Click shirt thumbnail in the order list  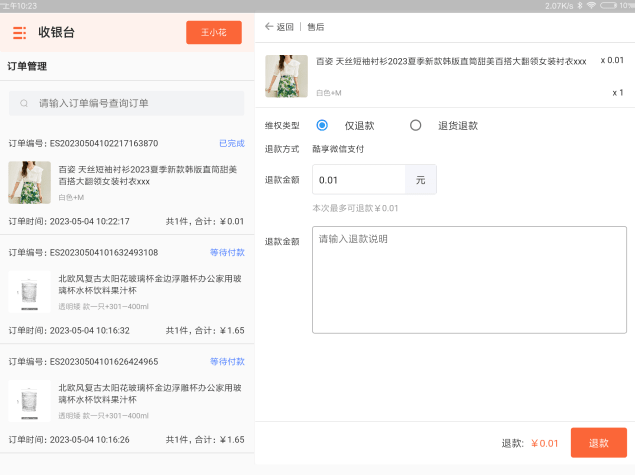coord(30,182)
